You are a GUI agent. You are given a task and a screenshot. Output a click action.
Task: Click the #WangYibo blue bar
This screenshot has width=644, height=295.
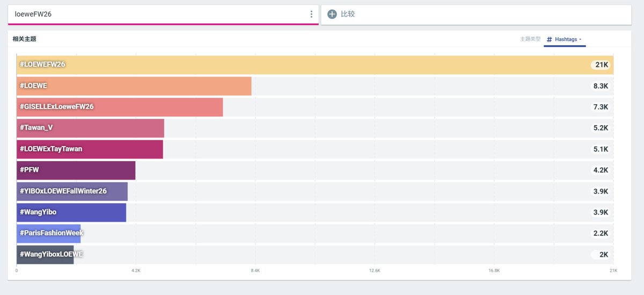pyautogui.click(x=71, y=212)
